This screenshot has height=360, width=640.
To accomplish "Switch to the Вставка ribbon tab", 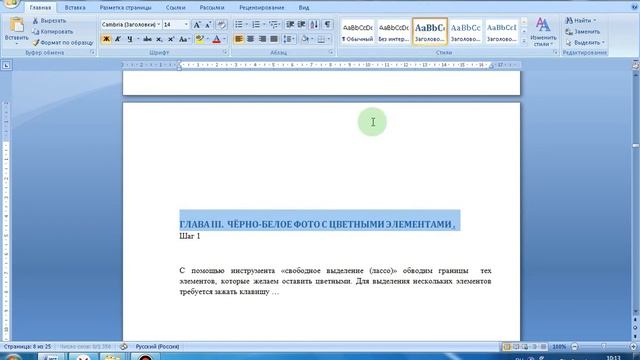I will click(75, 8).
